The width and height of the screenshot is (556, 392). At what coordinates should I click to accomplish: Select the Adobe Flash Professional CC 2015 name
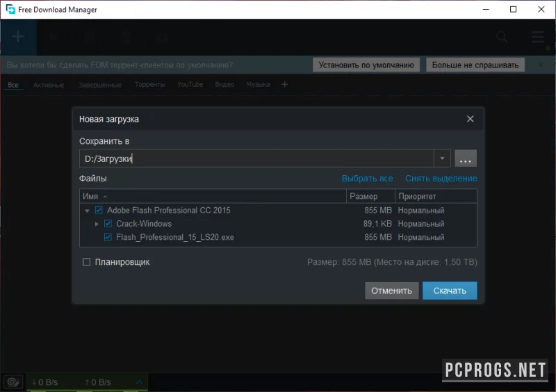click(x=168, y=211)
